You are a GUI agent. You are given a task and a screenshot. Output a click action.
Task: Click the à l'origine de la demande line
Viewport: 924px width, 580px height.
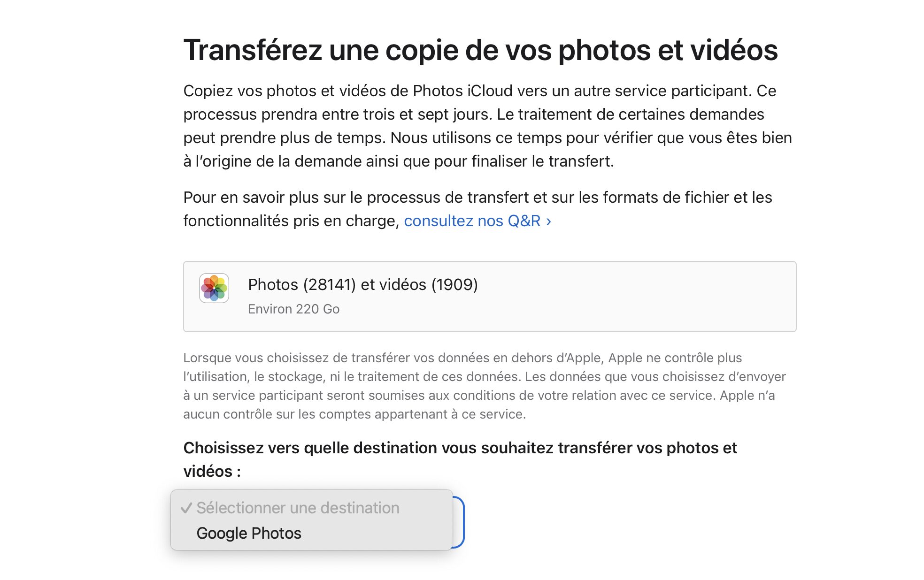399,161
